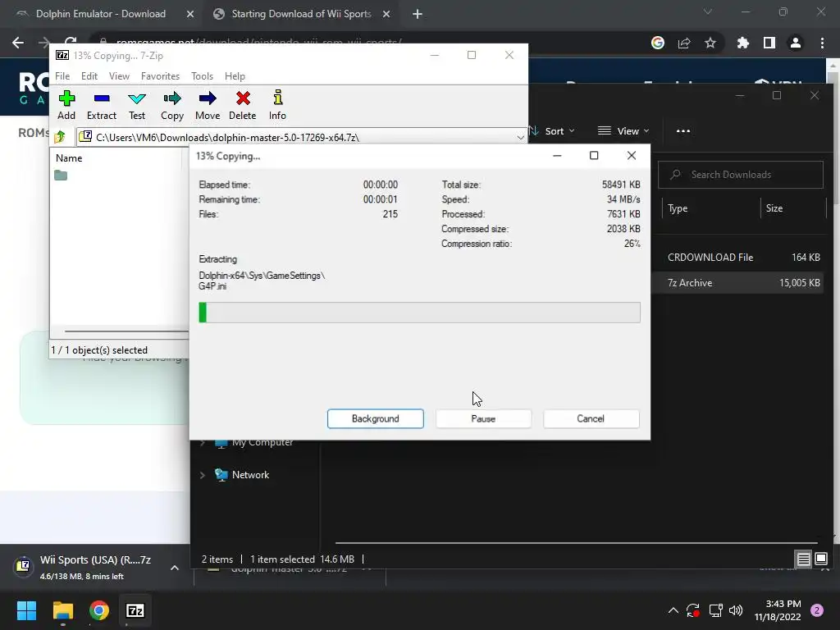The width and height of the screenshot is (840, 630).
Task: Click the Test tool in 7-Zip
Action: point(137,105)
